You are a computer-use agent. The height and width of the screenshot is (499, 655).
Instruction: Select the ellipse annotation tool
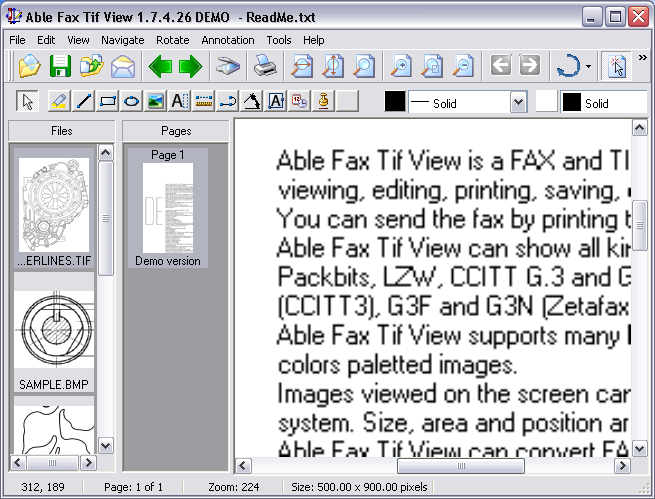132,101
